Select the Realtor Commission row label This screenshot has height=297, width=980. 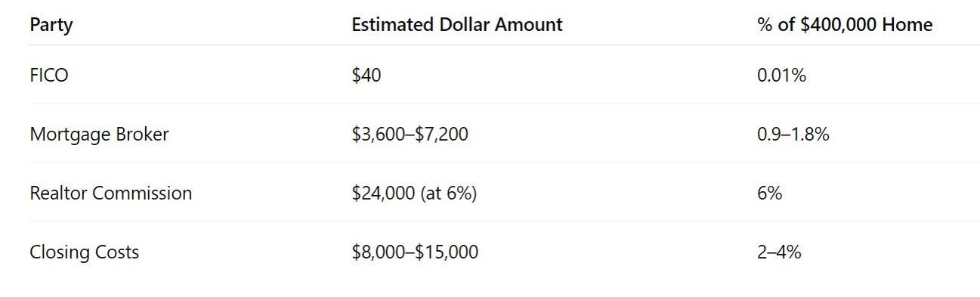click(x=110, y=193)
